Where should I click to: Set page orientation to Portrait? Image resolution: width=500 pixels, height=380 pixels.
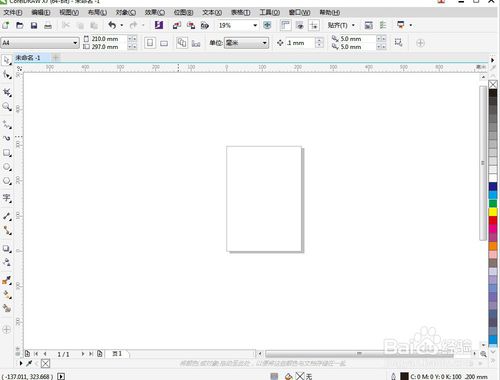[150, 43]
